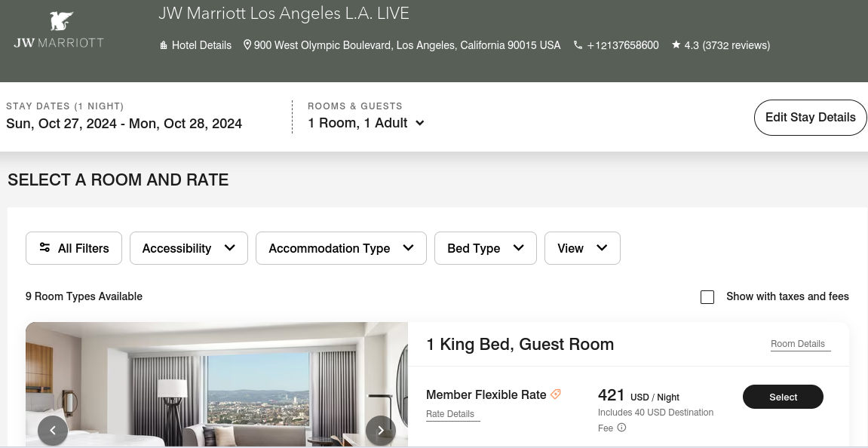This screenshot has height=448, width=868.
Task: Expand the Rooms & Guests dropdown
Action: (x=367, y=123)
